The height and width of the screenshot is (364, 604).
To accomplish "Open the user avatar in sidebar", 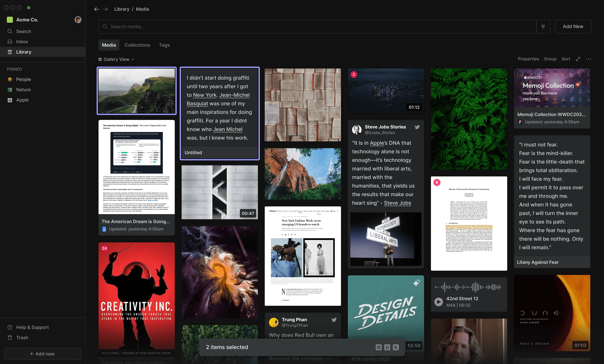I will coord(78,20).
